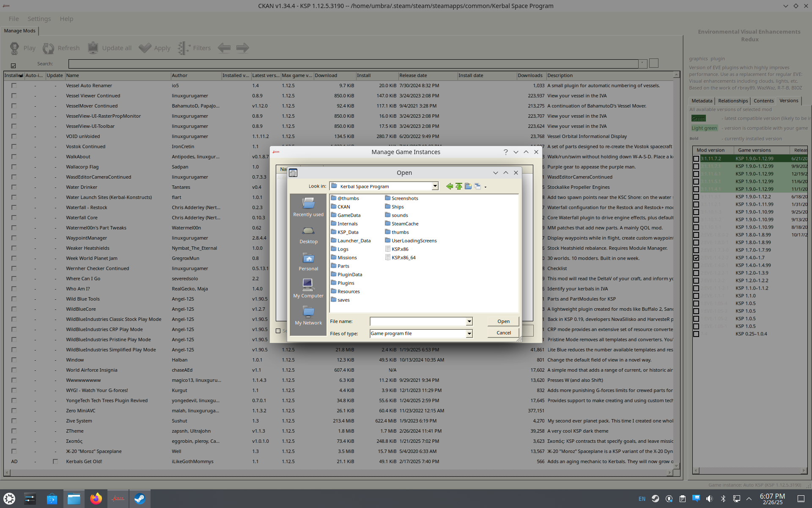Sort mod list by Author column header
812x508 pixels.
(x=196, y=75)
